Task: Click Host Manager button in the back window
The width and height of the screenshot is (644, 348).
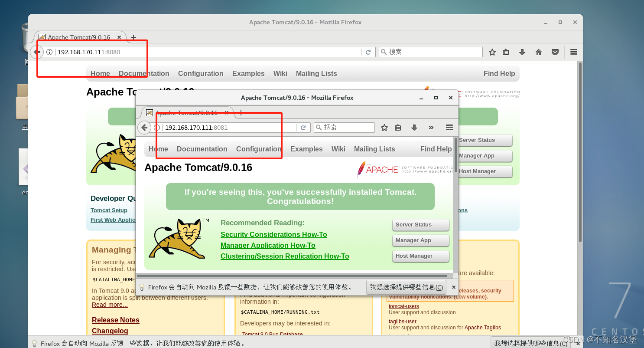Action: 485,171
